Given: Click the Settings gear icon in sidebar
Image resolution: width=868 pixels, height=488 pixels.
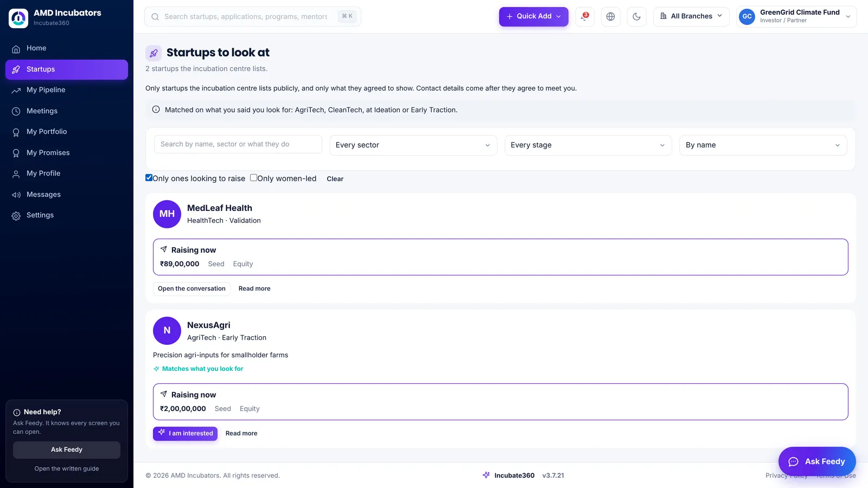Looking at the screenshot, I should 16,216.
